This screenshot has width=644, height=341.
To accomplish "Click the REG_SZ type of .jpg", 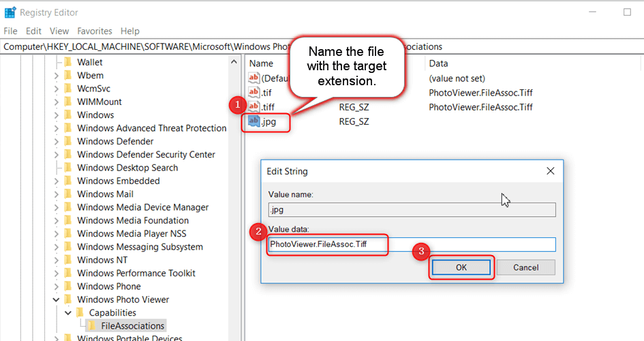I will (x=354, y=121).
